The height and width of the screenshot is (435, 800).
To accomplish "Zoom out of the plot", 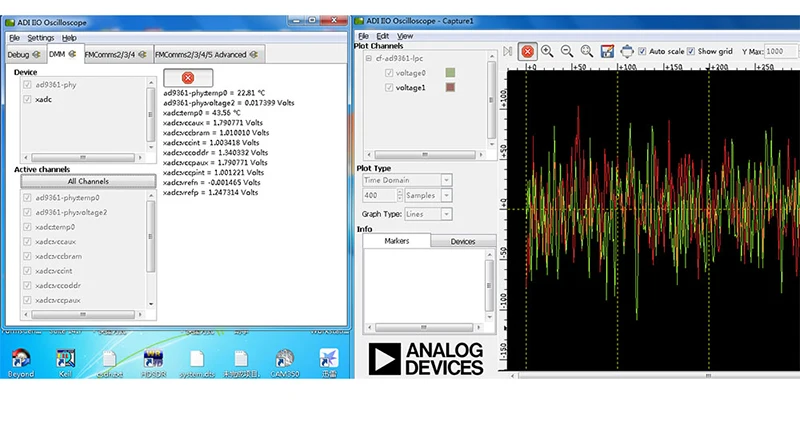I will tap(567, 51).
